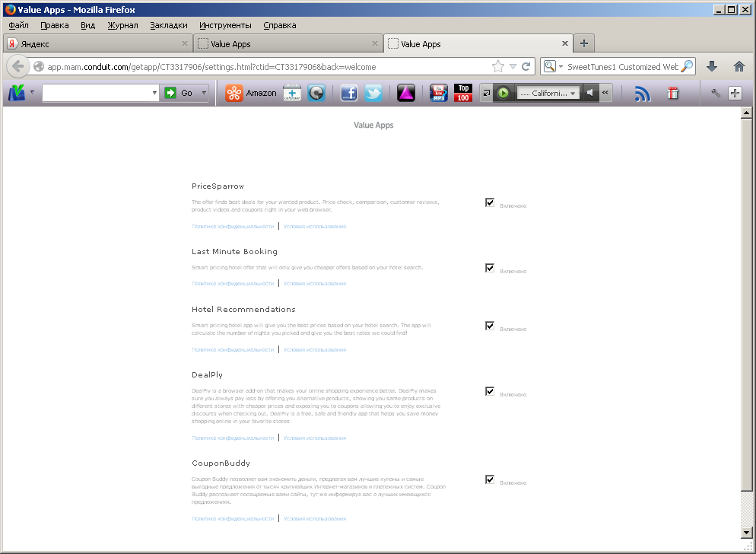Image resolution: width=756 pixels, height=554 pixels.
Task: Open Last Minute Booking privacy policy link
Action: coord(233,283)
